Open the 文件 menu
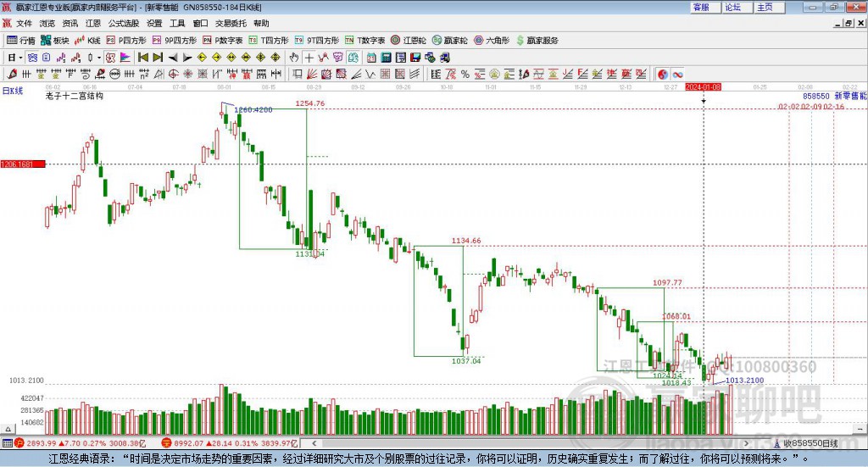The width and height of the screenshot is (868, 467). tap(25, 23)
